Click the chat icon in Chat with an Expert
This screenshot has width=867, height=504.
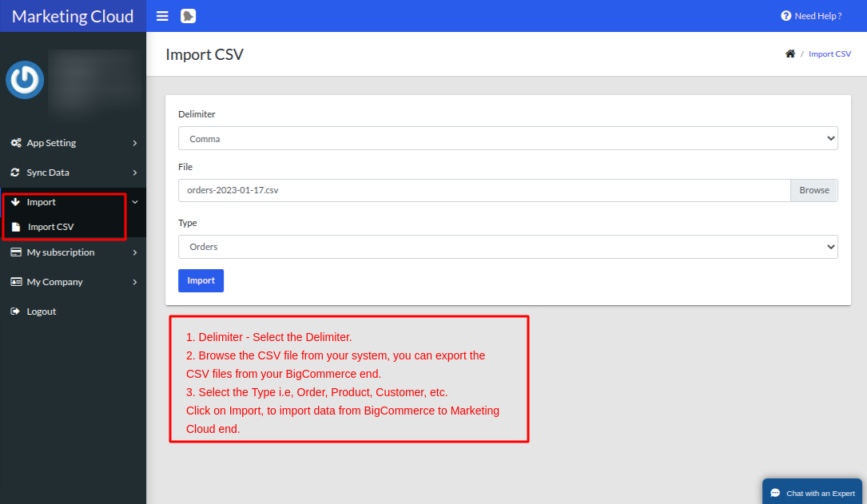[x=775, y=493]
